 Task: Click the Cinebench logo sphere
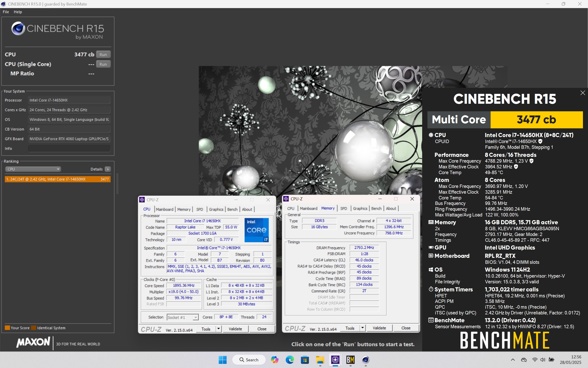(18, 28)
